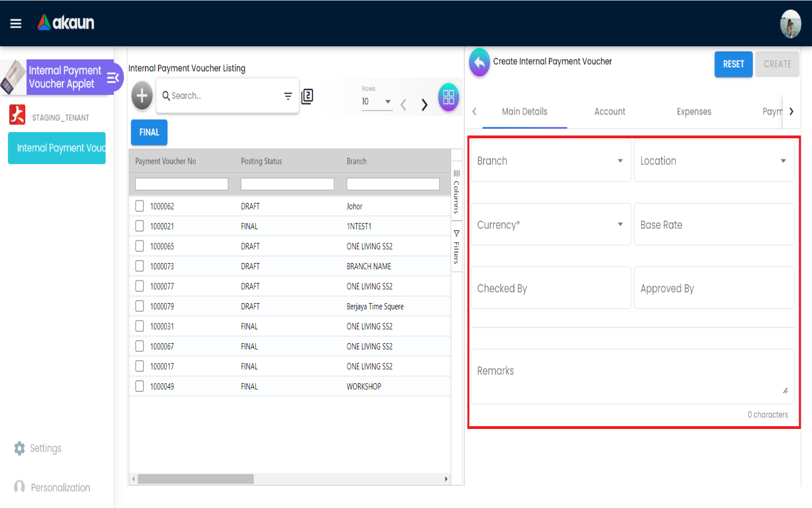
Task: Open the grid view toggle icon
Action: (x=448, y=97)
